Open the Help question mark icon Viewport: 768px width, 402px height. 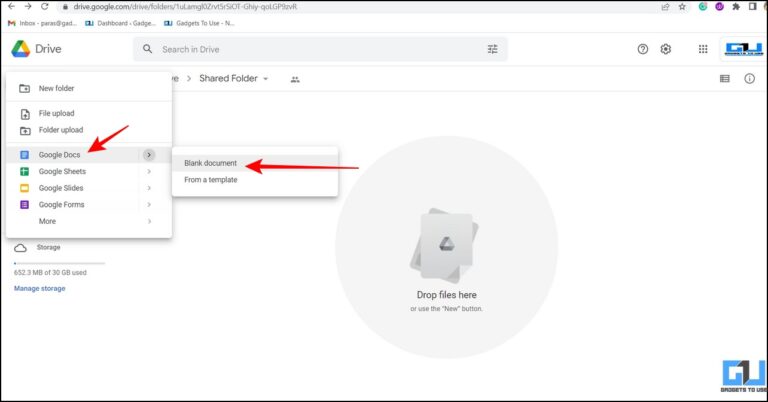click(x=643, y=49)
